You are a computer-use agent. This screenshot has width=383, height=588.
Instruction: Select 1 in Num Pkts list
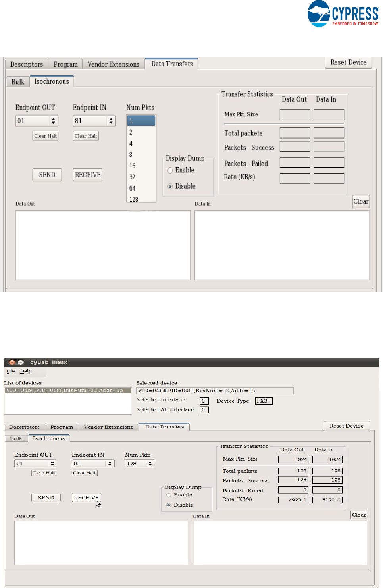(x=141, y=121)
